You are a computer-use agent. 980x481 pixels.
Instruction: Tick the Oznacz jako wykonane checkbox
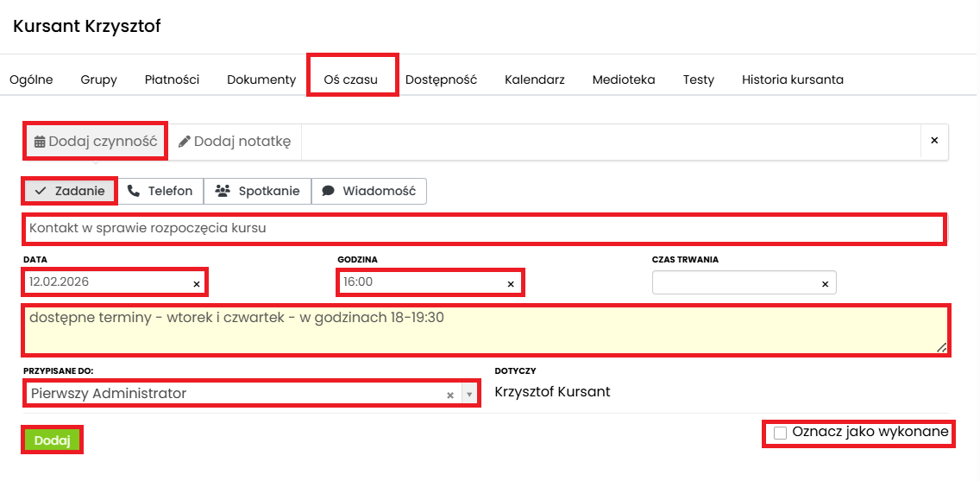pos(780,433)
